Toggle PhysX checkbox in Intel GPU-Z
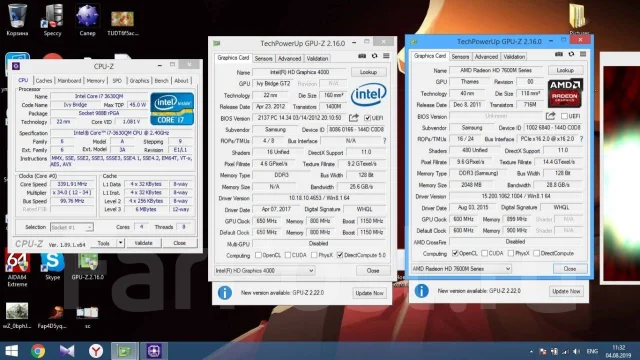The width and height of the screenshot is (640, 360). tap(314, 255)
